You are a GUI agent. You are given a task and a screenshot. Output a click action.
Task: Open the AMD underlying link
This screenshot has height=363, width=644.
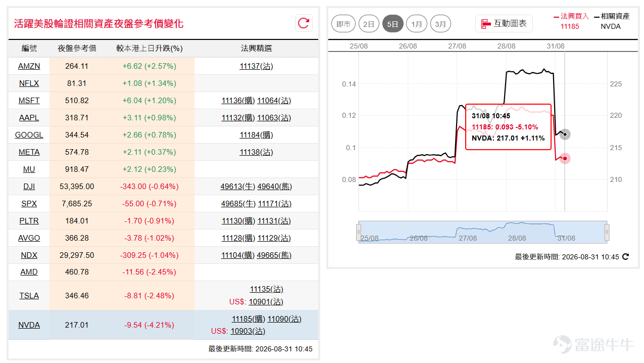29,272
